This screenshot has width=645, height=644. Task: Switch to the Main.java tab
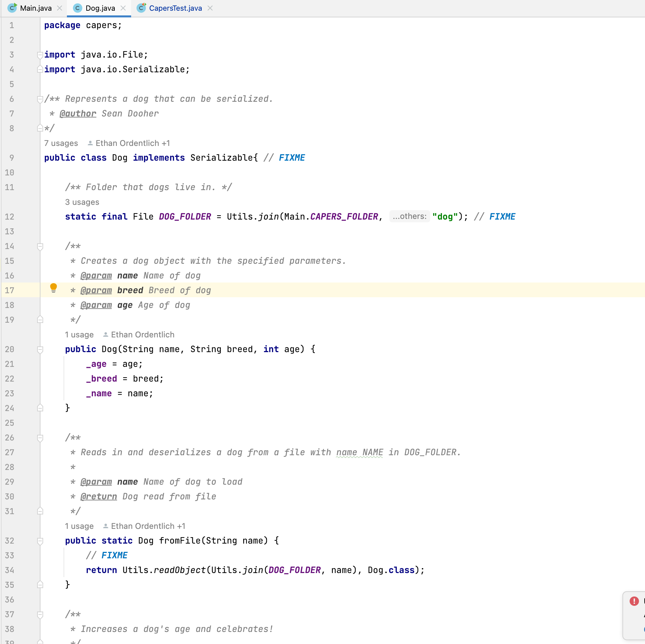[36, 8]
